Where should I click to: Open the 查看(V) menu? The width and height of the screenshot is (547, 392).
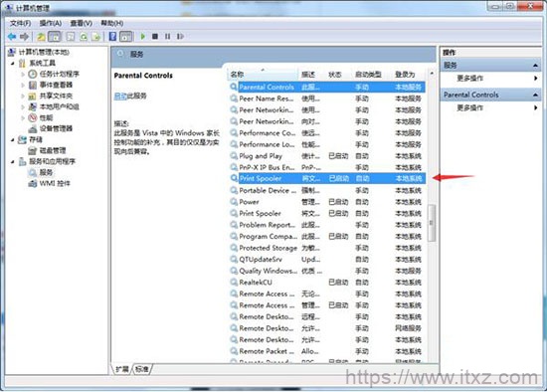82,23
